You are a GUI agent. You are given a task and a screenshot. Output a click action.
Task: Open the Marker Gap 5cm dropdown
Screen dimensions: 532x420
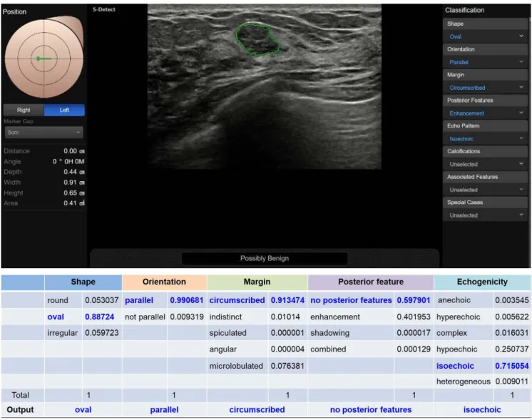[44, 133]
